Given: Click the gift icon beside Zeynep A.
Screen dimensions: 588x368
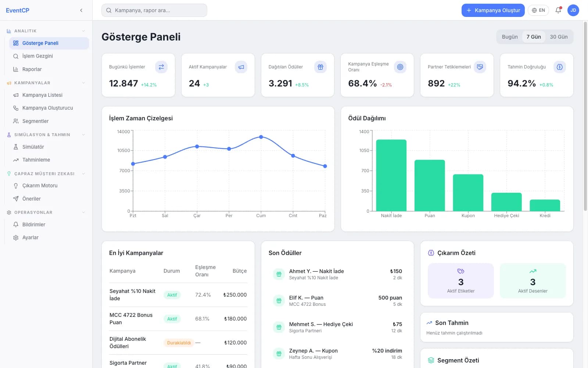Looking at the screenshot, I should (x=279, y=354).
